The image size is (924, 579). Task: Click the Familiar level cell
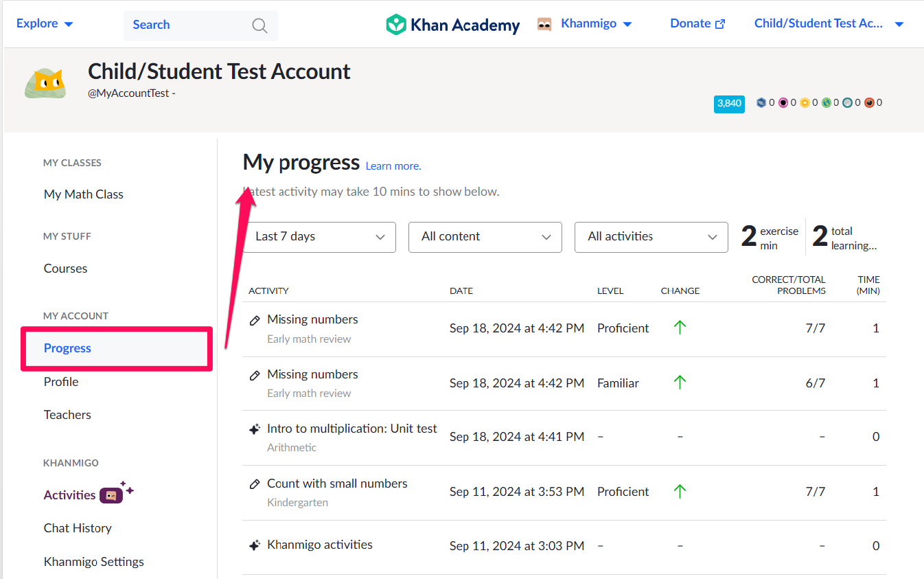pos(618,383)
